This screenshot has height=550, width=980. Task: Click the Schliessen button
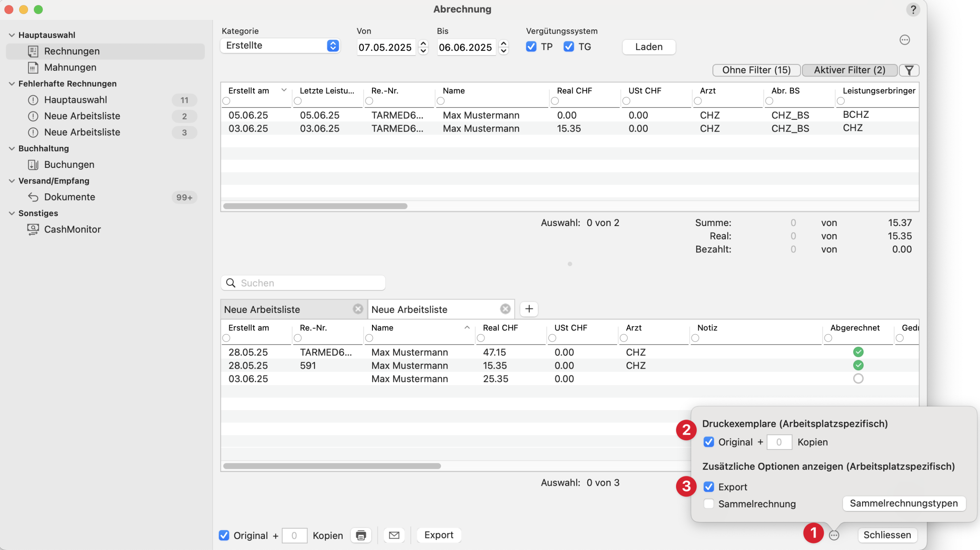point(887,535)
